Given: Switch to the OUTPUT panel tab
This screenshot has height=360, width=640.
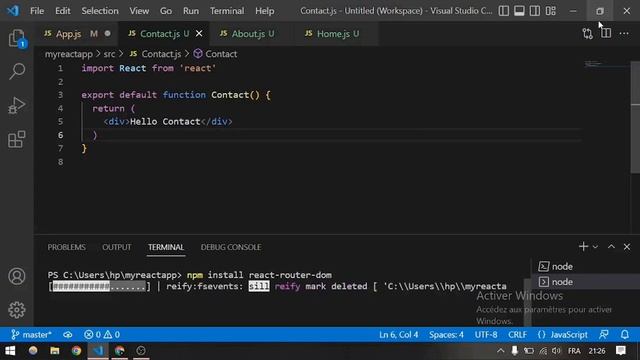Looking at the screenshot, I should pyautogui.click(x=117, y=247).
